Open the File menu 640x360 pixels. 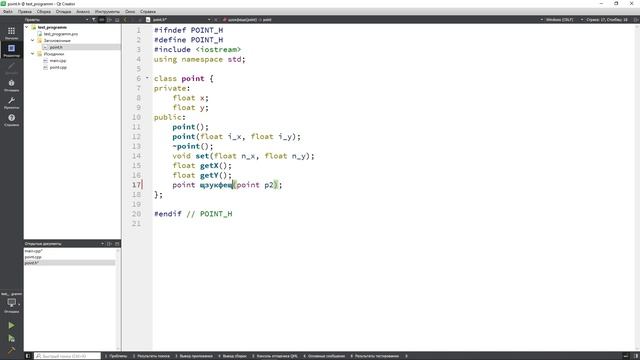tap(8, 11)
